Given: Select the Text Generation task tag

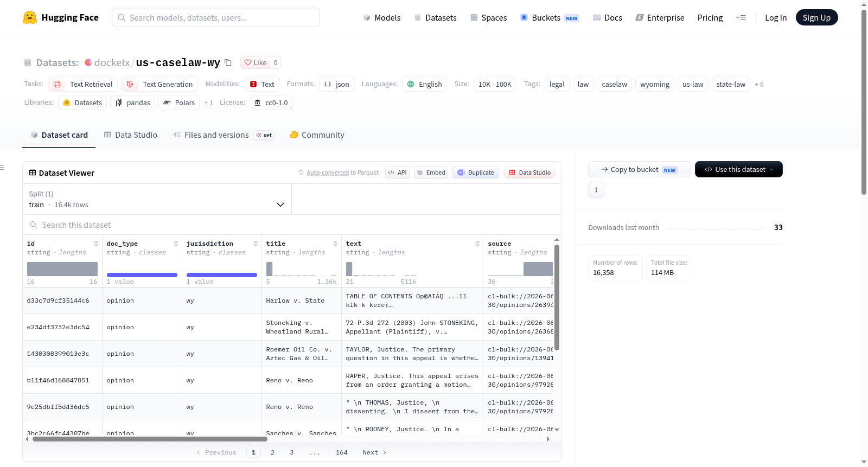Looking at the screenshot, I should [159, 84].
